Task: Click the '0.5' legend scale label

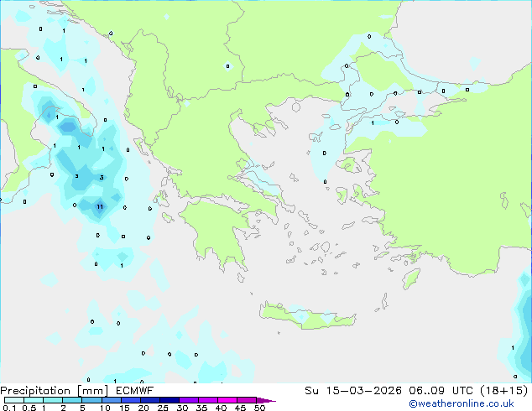Action: (29, 408)
